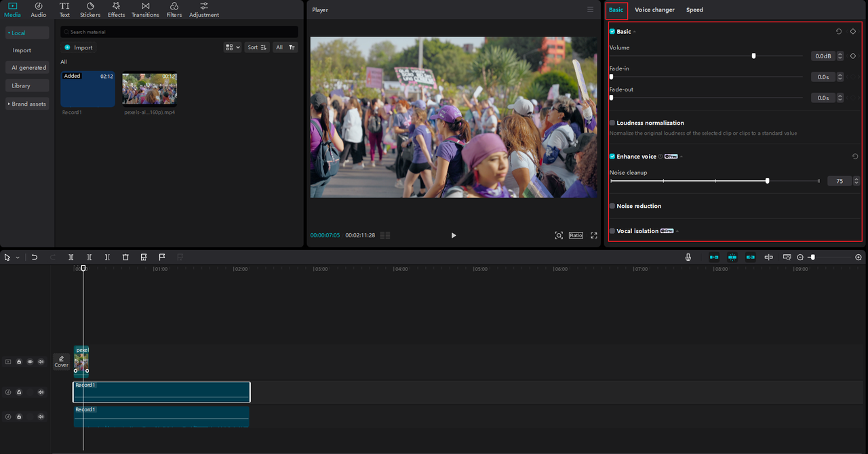Collapse the Basic section arrow
The image size is (868, 454).
(635, 32)
